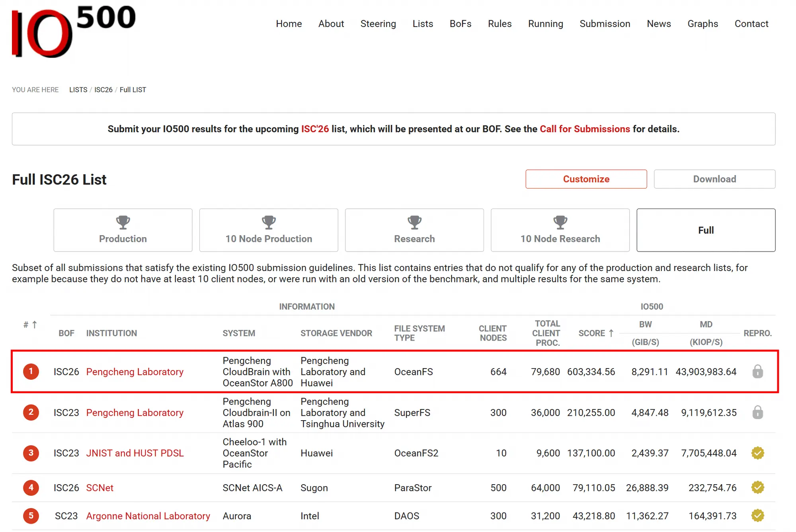Click the trophy icon on Production tab
Screen dimensions: 796x532
click(x=123, y=222)
